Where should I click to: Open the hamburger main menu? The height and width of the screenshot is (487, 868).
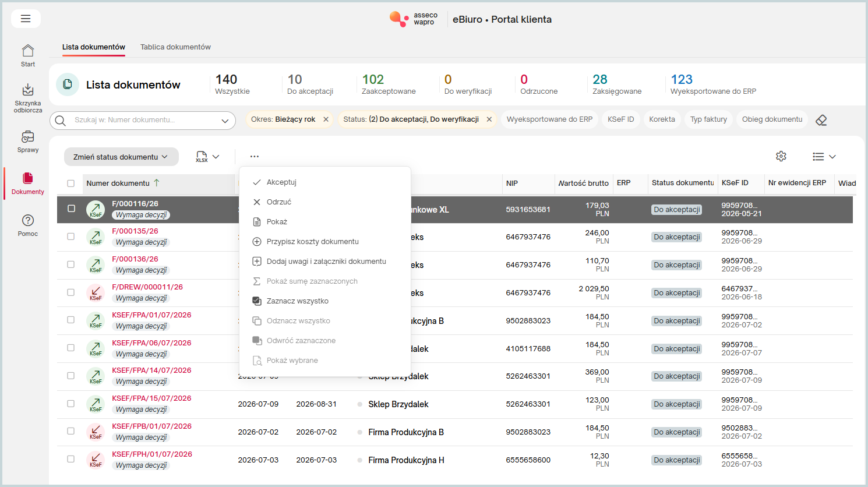tap(26, 19)
